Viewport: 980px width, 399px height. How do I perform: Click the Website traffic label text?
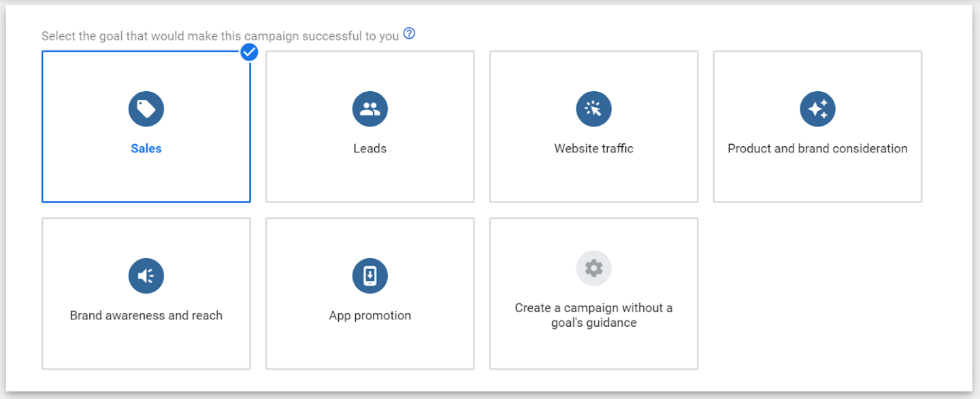click(593, 148)
